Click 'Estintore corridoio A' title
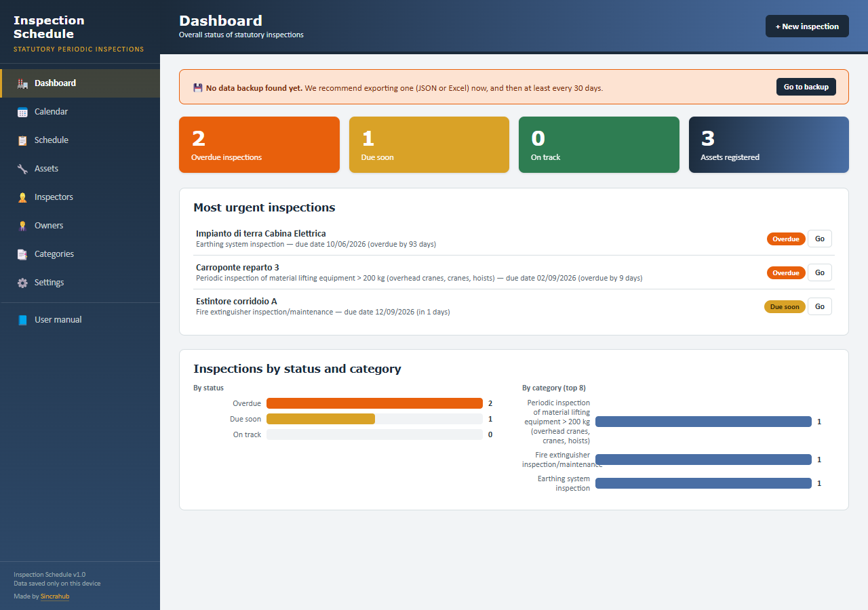 [x=237, y=301]
